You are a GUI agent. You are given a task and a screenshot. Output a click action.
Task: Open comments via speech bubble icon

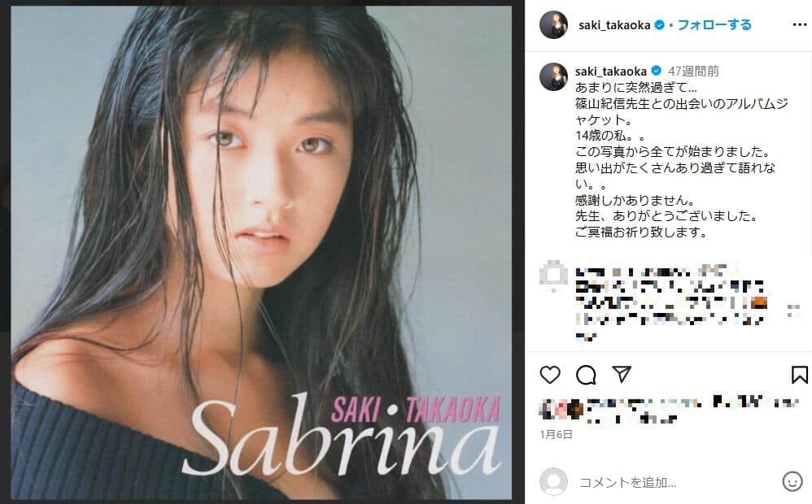(586, 375)
